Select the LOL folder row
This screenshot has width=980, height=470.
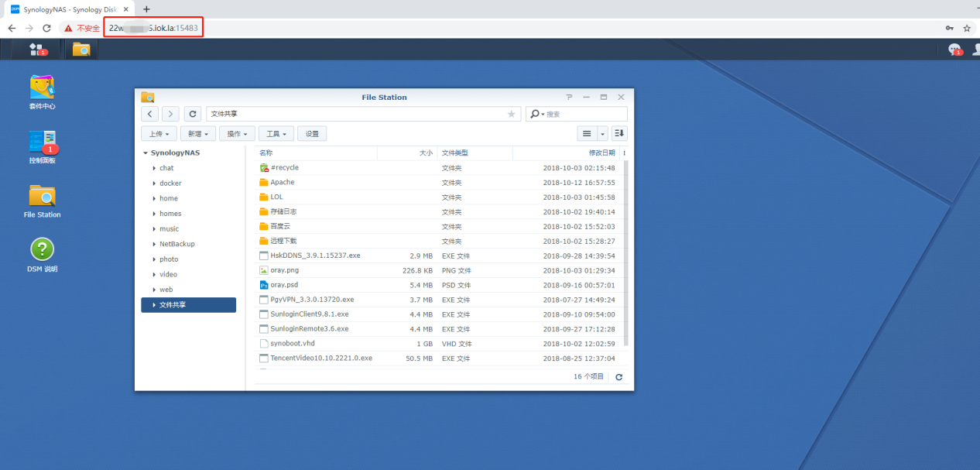pyautogui.click(x=438, y=197)
